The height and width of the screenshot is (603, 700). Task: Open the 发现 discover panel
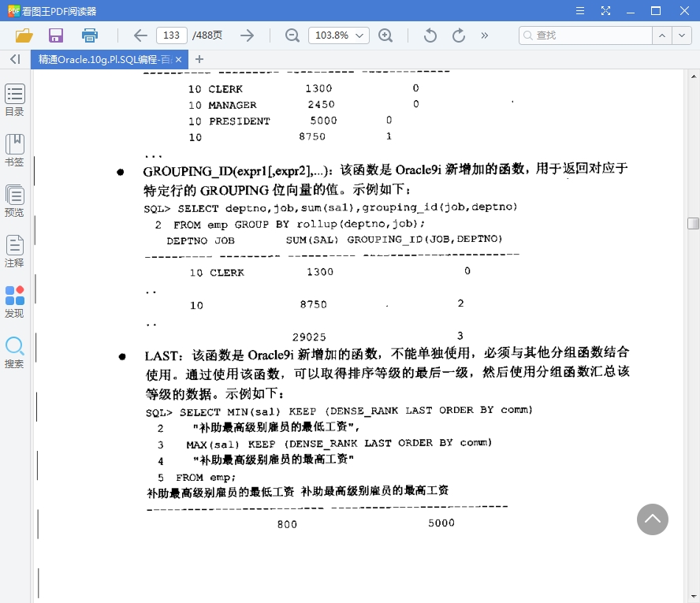(x=15, y=302)
